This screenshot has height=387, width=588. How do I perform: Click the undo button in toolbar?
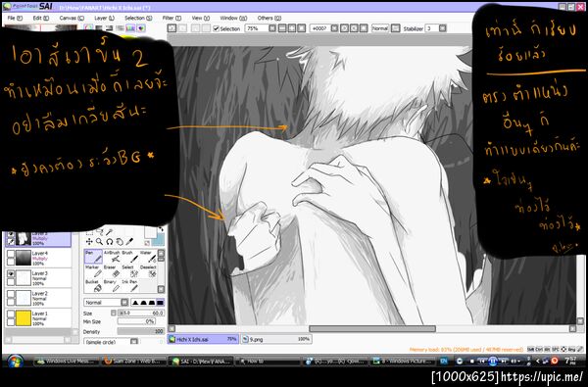coord(171,28)
